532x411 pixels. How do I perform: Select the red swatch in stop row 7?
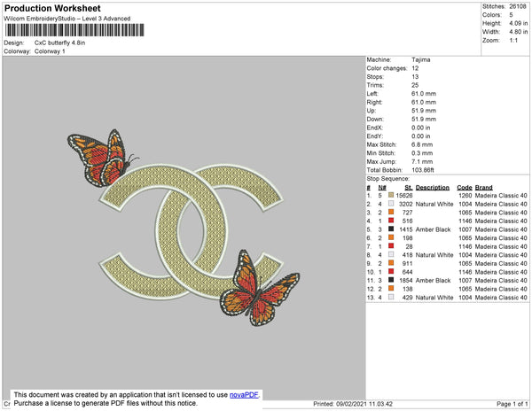point(391,246)
